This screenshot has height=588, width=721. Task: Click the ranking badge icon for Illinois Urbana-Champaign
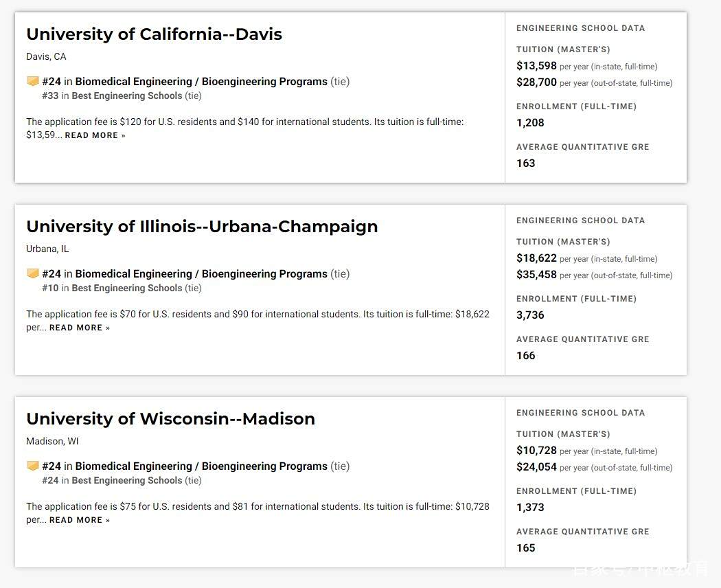pyautogui.click(x=33, y=274)
